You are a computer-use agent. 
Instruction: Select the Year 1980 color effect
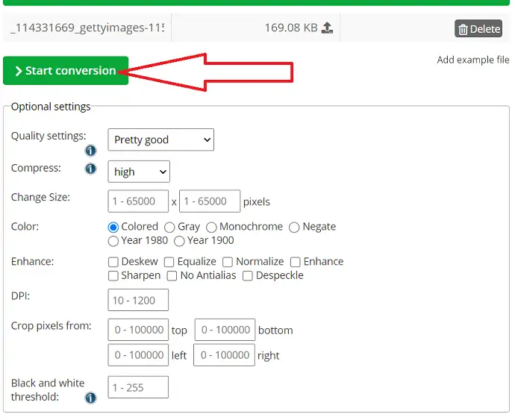click(x=113, y=241)
